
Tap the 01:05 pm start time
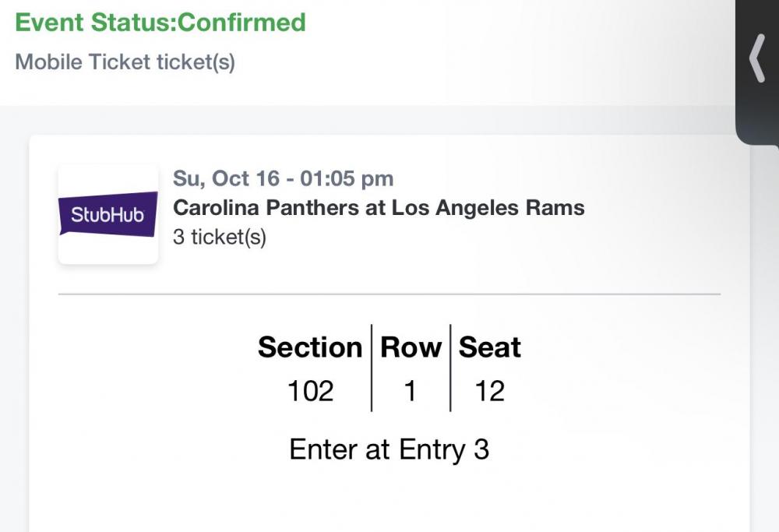pos(347,178)
